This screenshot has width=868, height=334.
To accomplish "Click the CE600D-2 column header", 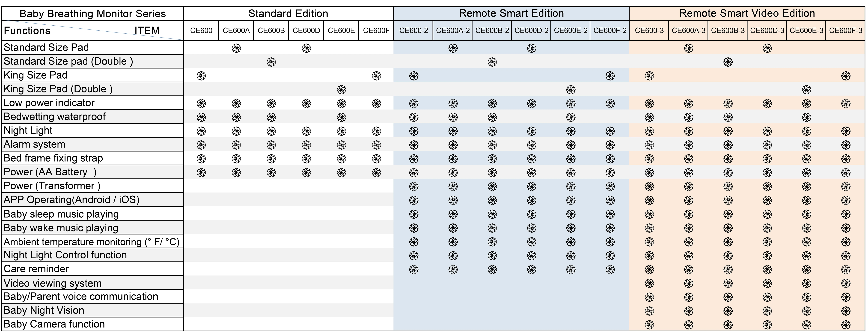I will pyautogui.click(x=531, y=31).
